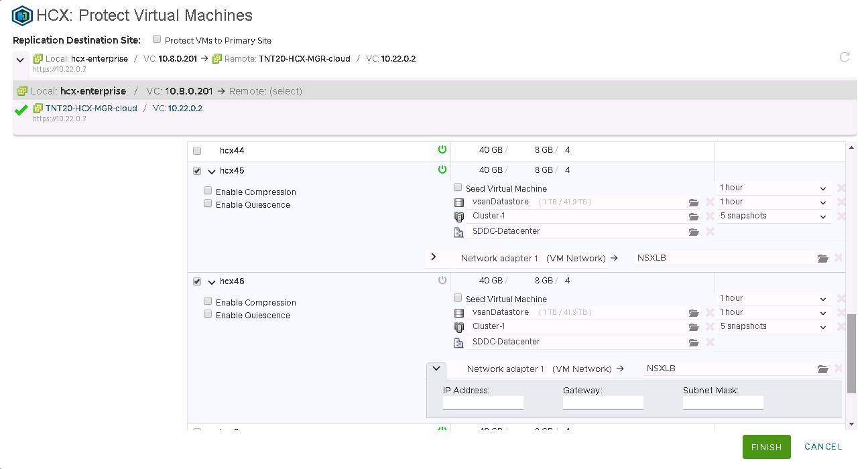The width and height of the screenshot is (868, 469).
Task: Tick the hcx44 VM checkbox
Action: (197, 151)
